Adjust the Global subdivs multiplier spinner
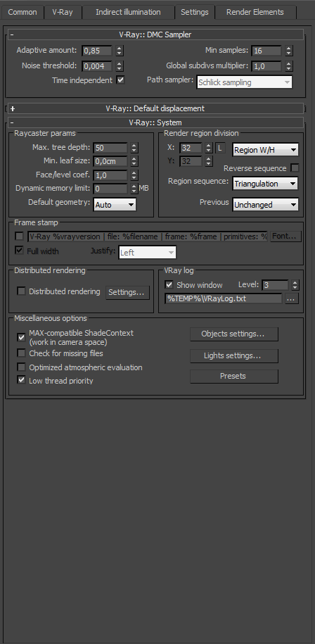This screenshot has height=644, width=315. click(289, 66)
